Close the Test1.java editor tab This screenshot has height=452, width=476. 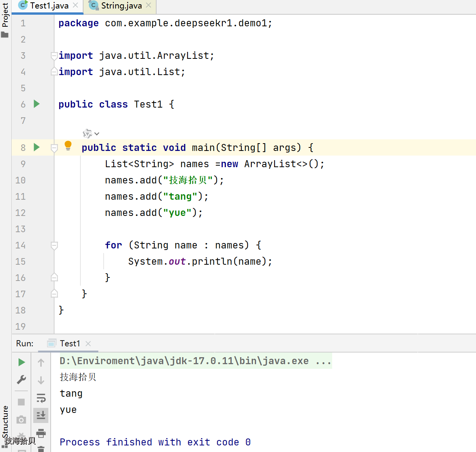pos(75,5)
